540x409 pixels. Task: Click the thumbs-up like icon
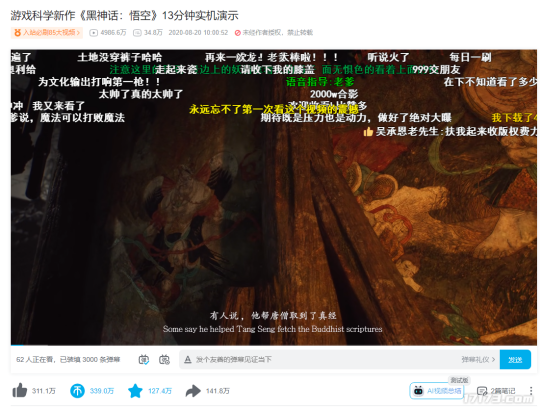tap(20, 390)
